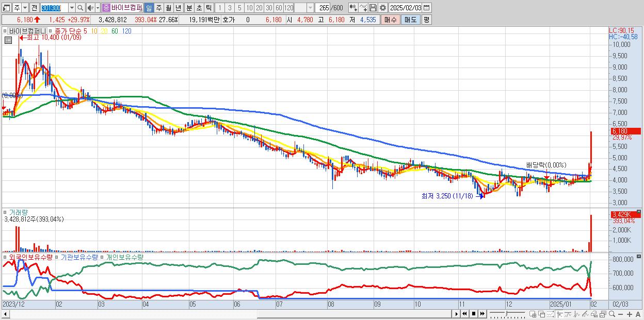Click the panel layout icon at top-left

click(x=6, y=8)
